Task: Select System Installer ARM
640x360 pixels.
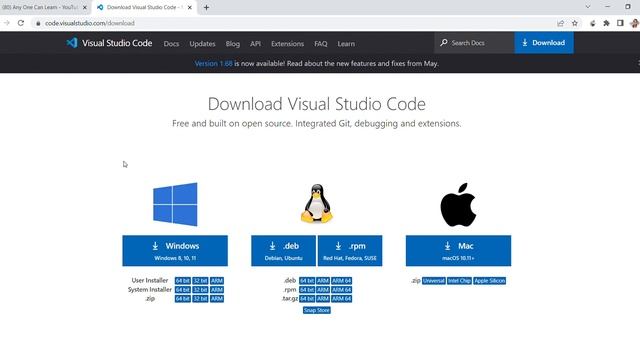Action: pos(217,290)
